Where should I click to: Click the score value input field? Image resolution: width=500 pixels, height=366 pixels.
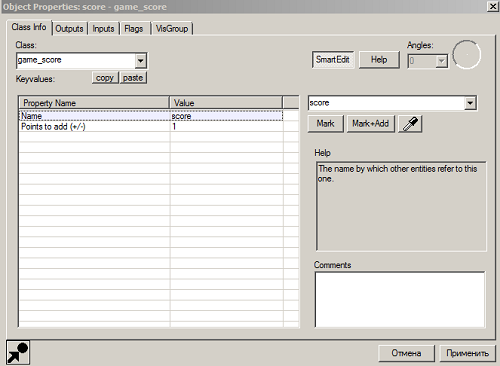(387, 103)
